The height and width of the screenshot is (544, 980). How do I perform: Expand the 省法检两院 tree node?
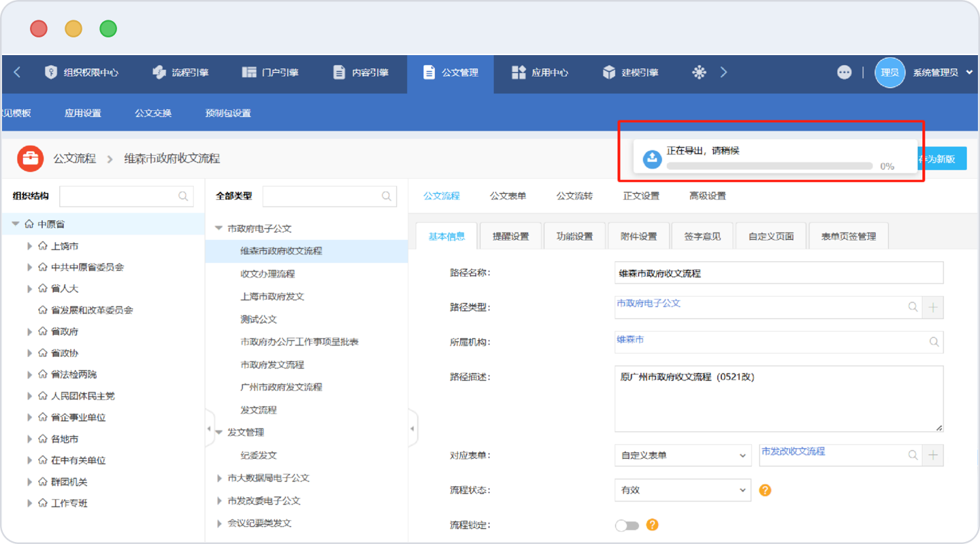tap(29, 375)
